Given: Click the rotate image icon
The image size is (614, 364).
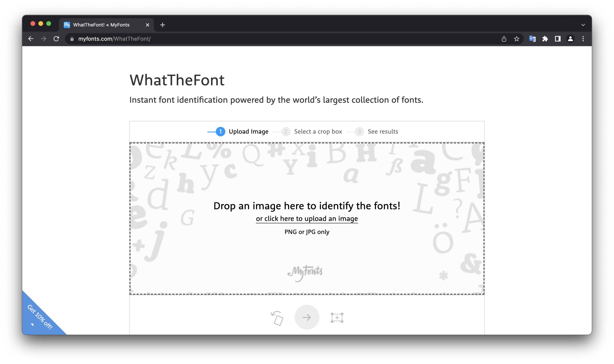Looking at the screenshot, I should click(x=277, y=318).
